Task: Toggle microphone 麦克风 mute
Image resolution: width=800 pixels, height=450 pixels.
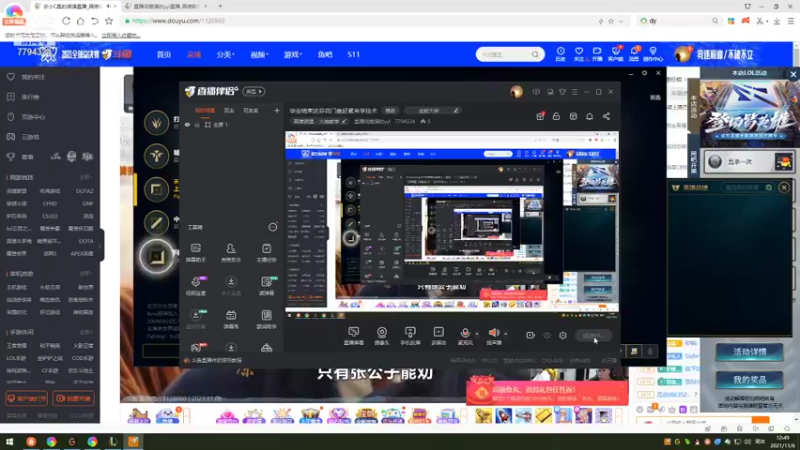Action: pos(465,336)
